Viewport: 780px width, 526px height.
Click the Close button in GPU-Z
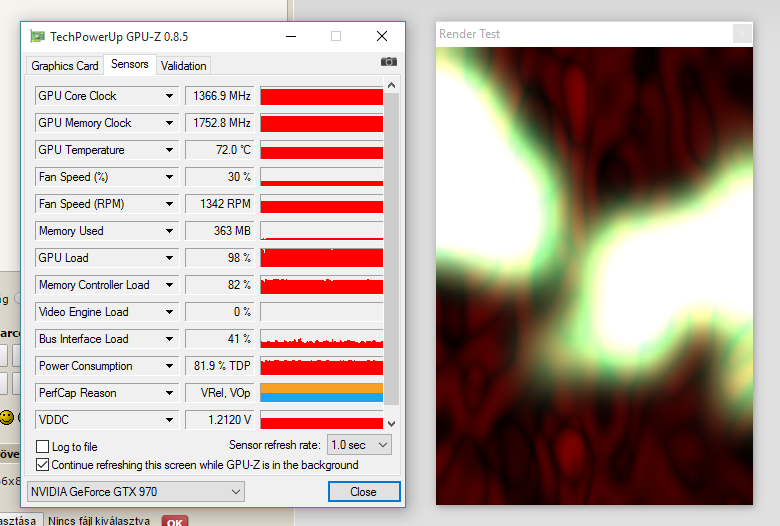coord(364,492)
